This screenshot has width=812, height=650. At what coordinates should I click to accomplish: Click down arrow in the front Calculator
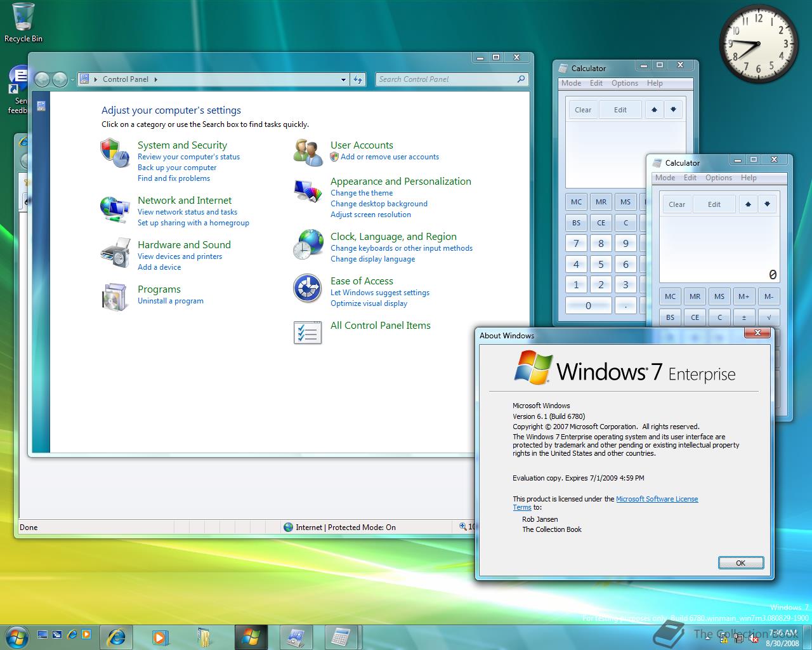click(767, 204)
